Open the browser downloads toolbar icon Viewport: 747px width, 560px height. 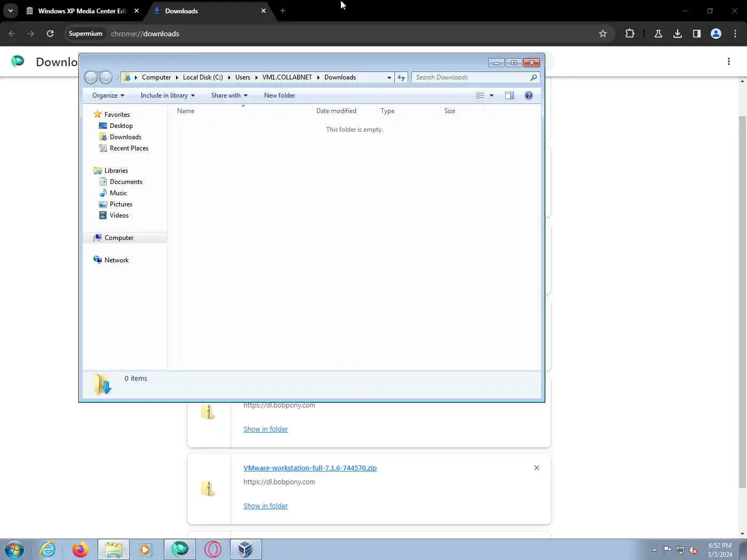pos(678,34)
